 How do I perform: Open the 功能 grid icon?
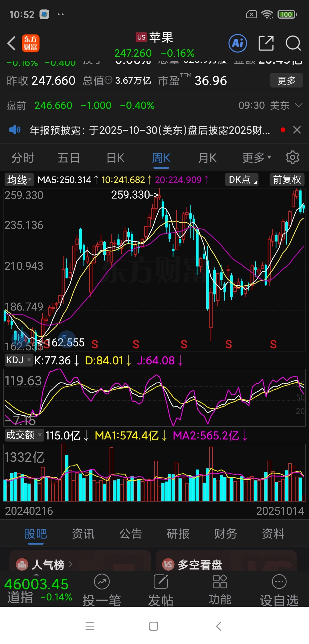pos(220,582)
